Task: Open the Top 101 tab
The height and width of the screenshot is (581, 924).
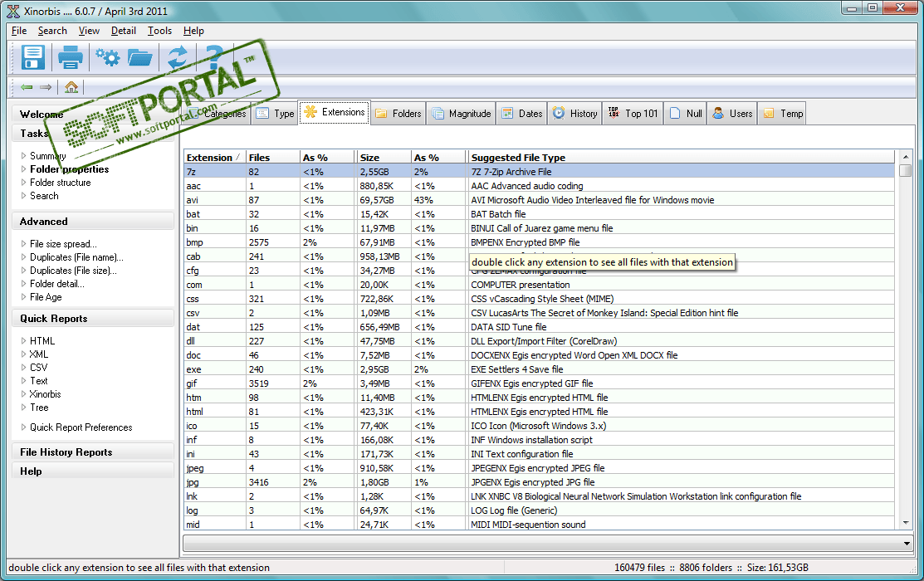Action: [633, 113]
